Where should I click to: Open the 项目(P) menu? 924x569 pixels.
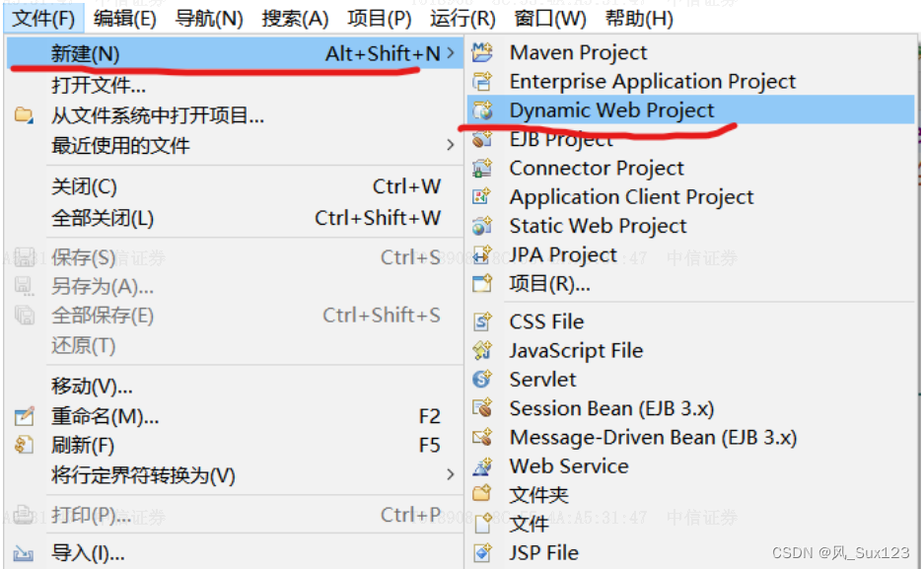(x=380, y=19)
